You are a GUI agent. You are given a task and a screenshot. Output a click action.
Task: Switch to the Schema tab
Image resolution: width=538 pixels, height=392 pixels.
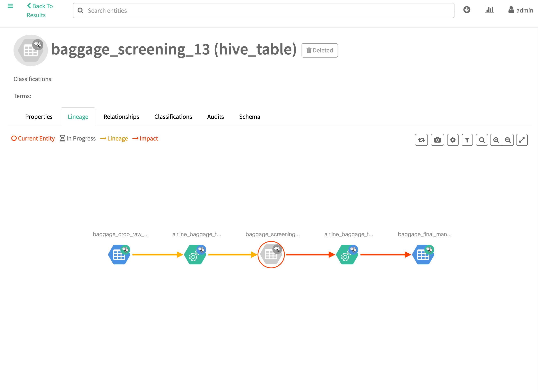tap(250, 117)
